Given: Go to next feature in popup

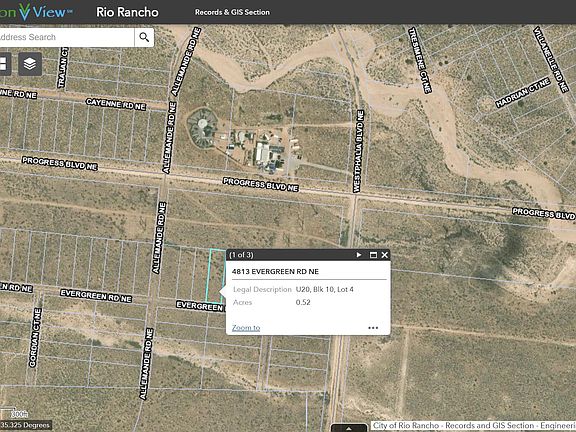Looking at the screenshot, I should coord(359,255).
